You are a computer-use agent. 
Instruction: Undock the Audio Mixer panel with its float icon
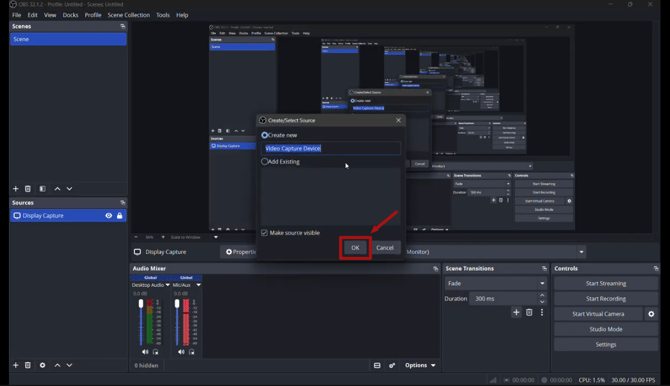point(435,268)
